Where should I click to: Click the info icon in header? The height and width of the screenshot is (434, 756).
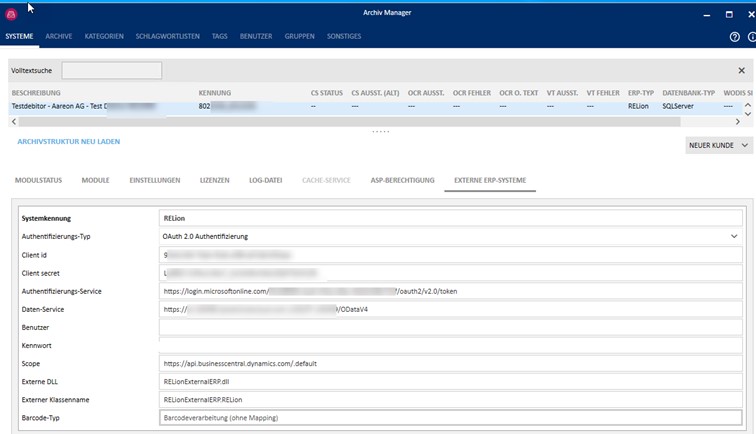(752, 36)
